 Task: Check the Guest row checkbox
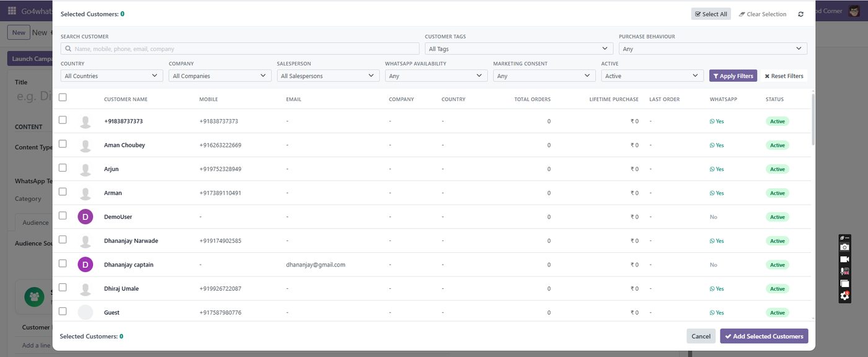63,311
